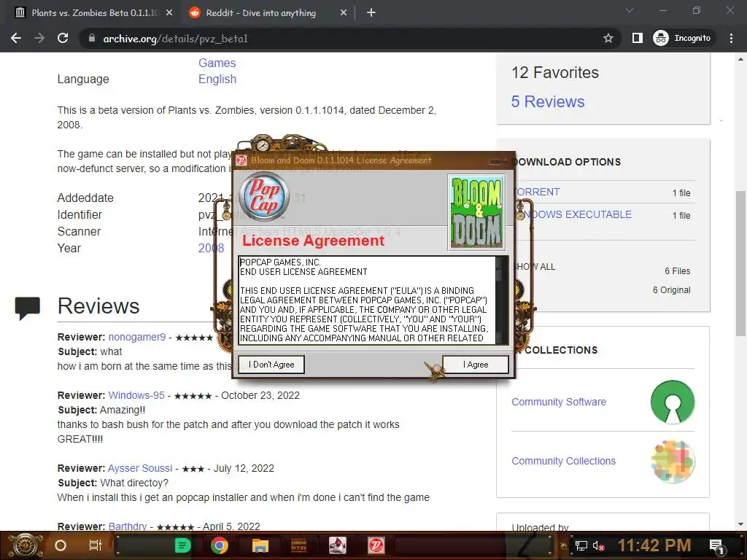Screen dimensions: 747x560
Task: Open Task View on the taskbar
Action: point(96,545)
